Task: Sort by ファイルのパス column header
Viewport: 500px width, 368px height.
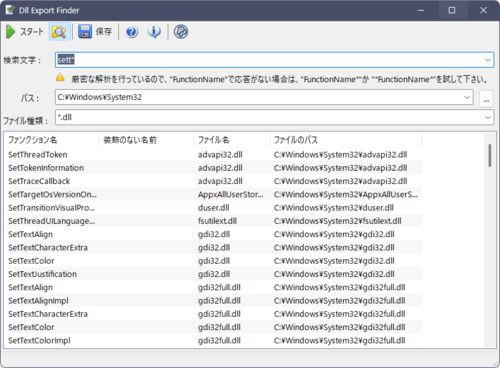Action: [346, 140]
